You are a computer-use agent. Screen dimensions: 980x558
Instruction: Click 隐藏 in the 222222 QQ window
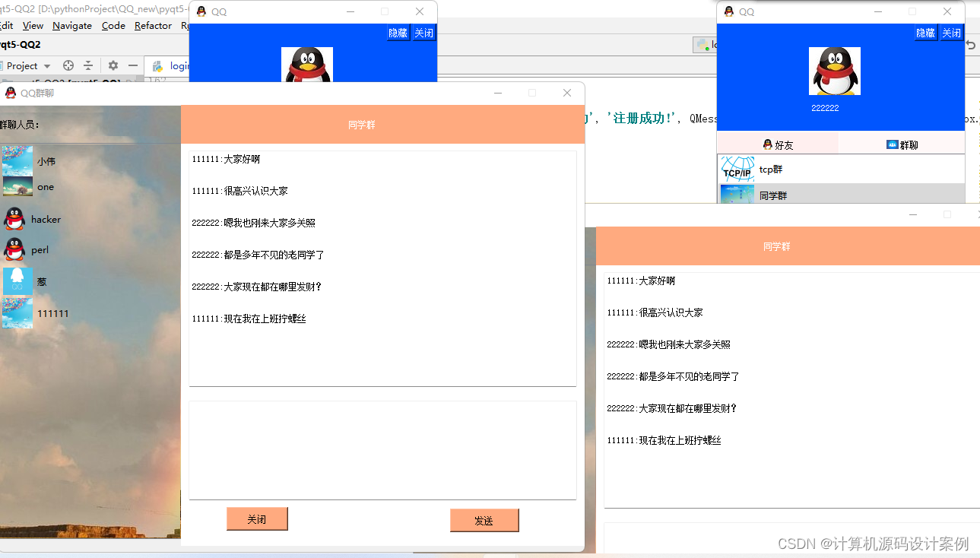tap(925, 33)
